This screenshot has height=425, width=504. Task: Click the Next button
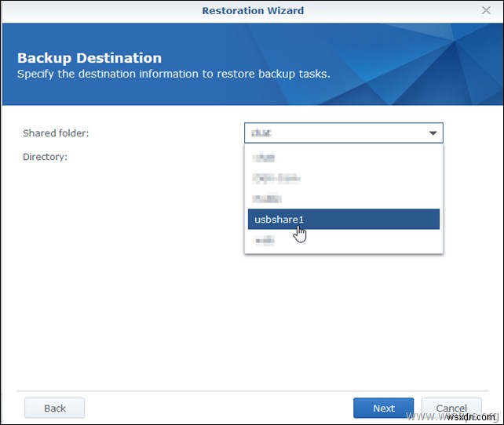[383, 408]
